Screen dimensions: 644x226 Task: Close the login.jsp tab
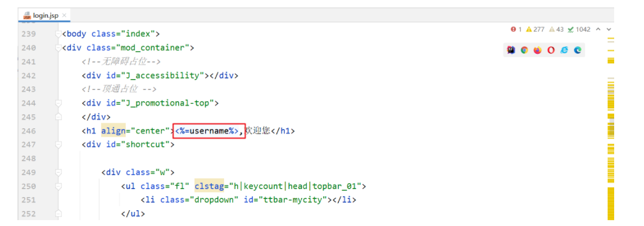point(64,16)
